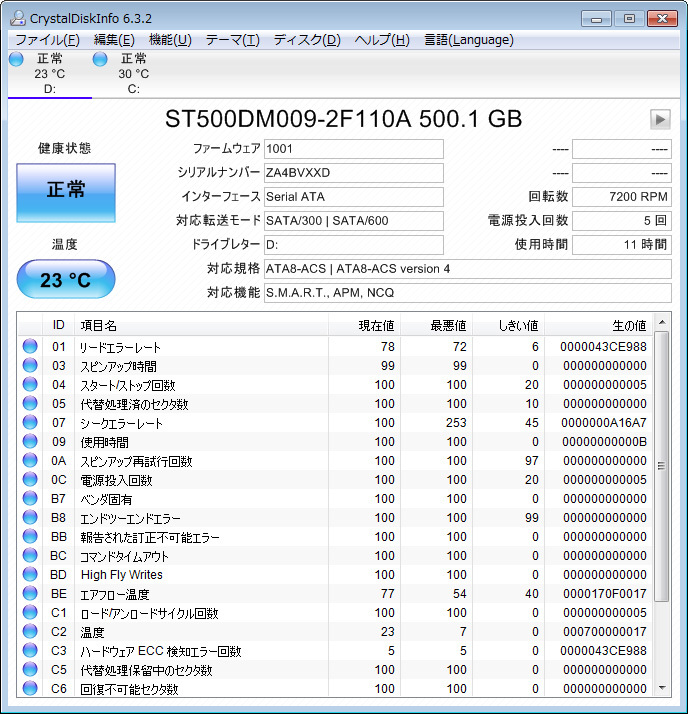Click the ファームウェア field showing 1001

353,149
